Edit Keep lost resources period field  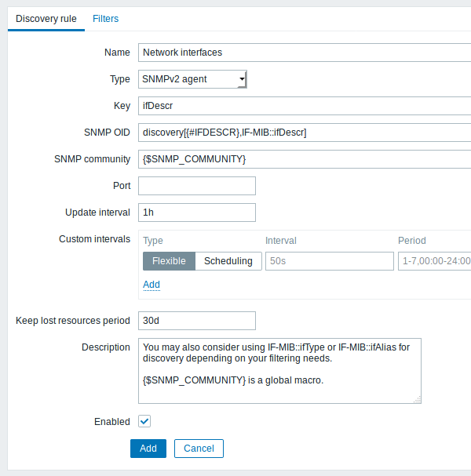197,321
